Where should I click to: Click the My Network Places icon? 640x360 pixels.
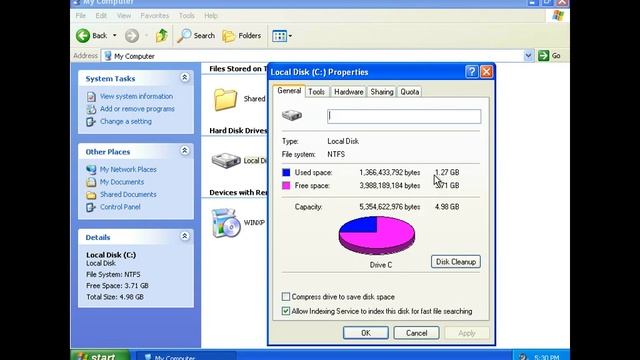(x=91, y=169)
